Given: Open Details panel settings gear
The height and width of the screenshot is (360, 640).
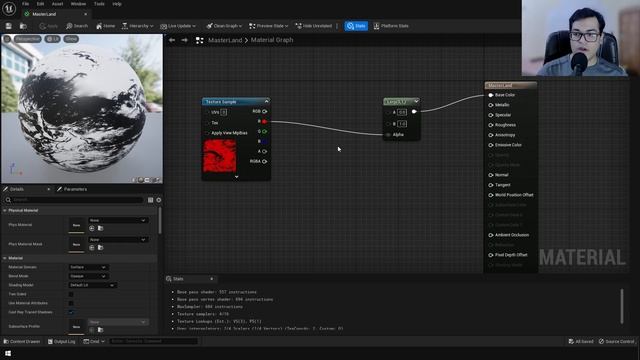Looking at the screenshot, I should (x=159, y=200).
